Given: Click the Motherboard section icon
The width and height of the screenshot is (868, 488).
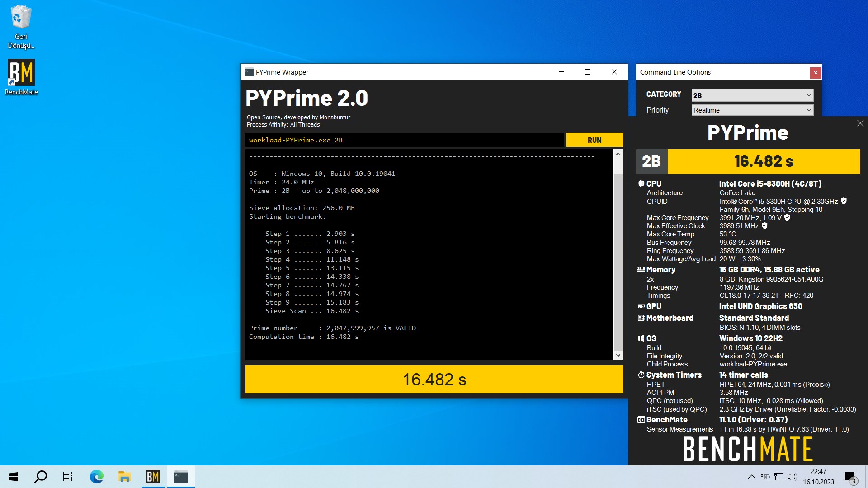Looking at the screenshot, I should (x=641, y=318).
